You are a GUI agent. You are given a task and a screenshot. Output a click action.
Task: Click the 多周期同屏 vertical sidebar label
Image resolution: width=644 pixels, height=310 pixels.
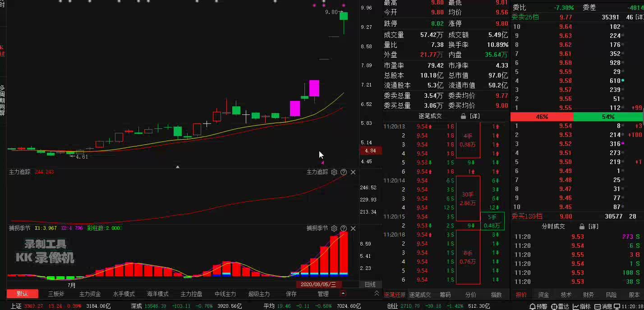pos(2,100)
